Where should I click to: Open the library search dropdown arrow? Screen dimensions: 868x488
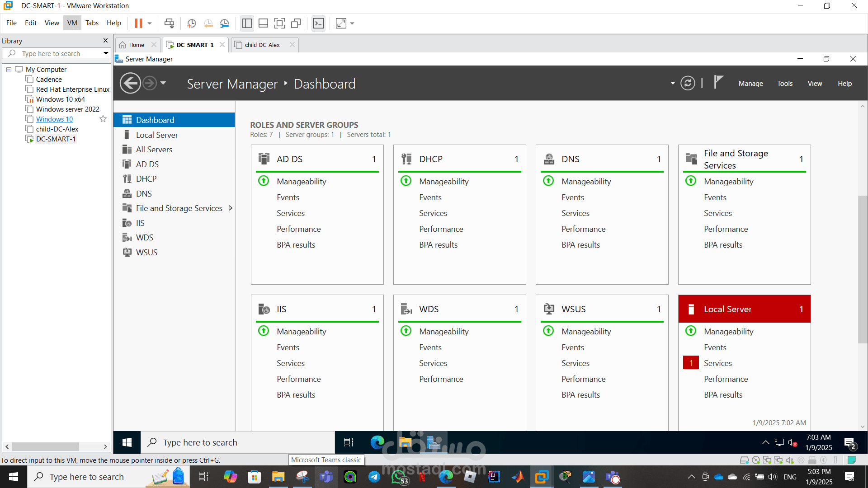point(106,53)
